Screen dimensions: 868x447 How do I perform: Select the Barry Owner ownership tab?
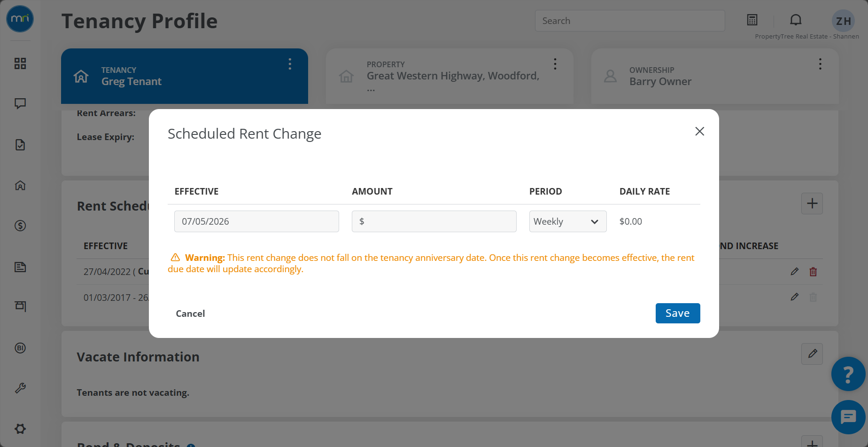point(715,76)
